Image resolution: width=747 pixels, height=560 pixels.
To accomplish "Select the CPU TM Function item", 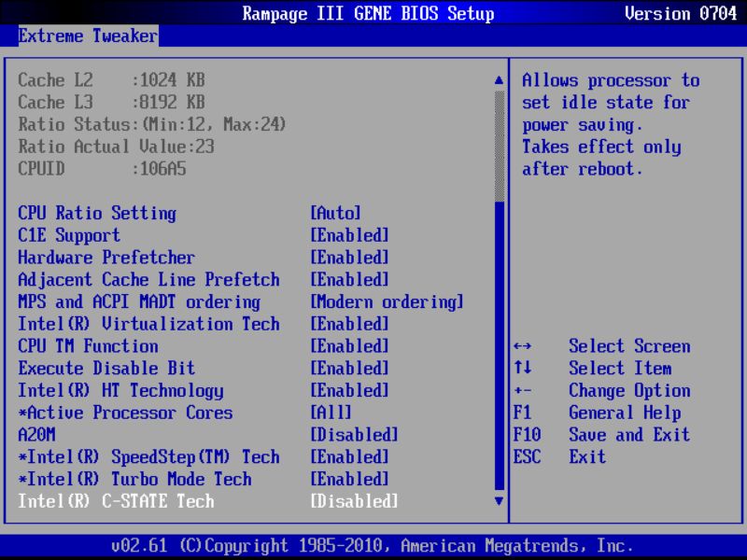I will 88,346.
